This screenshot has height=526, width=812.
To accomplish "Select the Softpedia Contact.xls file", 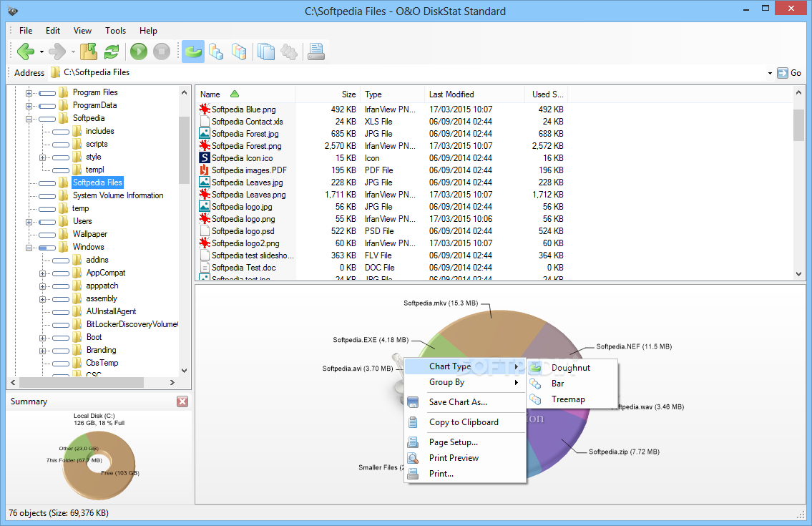I will 247,121.
